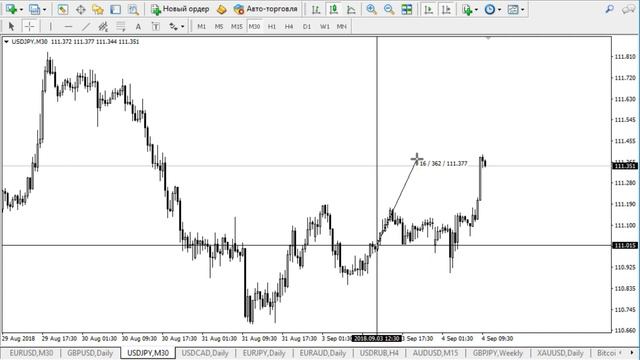Switch chart to bar chart style
The image size is (640, 360).
coord(316,9)
